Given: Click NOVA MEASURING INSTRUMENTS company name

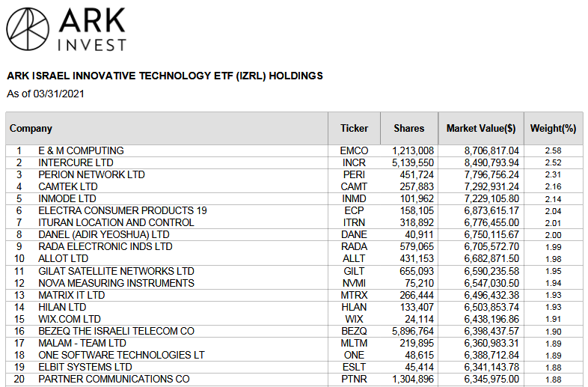Looking at the screenshot, I should coord(116,283).
